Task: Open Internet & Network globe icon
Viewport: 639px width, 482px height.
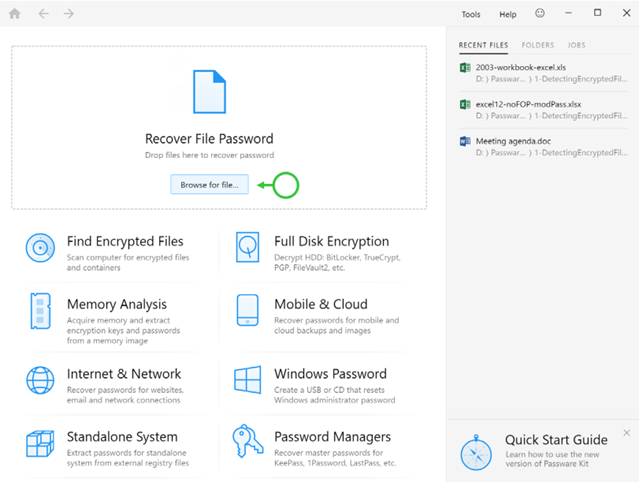Action: pos(40,380)
